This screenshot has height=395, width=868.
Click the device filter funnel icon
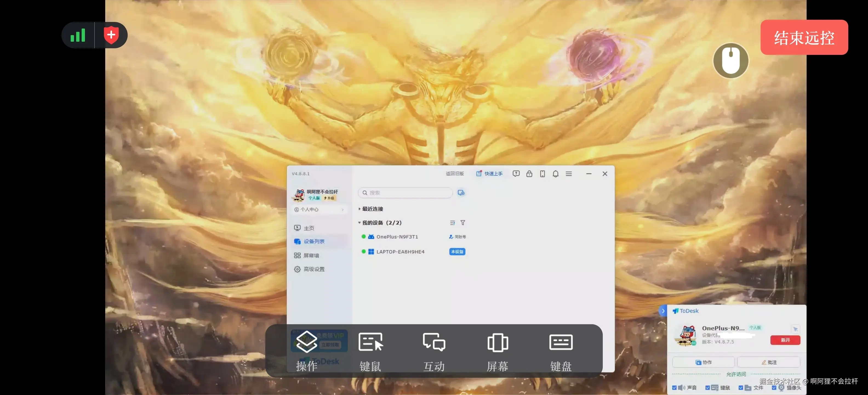pyautogui.click(x=463, y=223)
